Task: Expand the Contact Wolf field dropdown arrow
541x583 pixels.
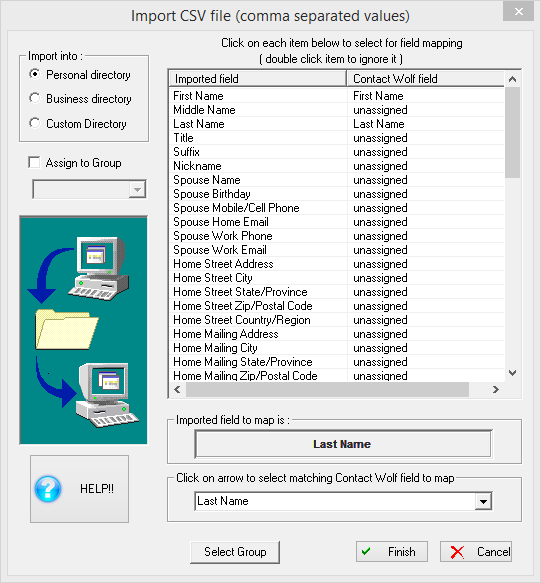Action: [483, 502]
